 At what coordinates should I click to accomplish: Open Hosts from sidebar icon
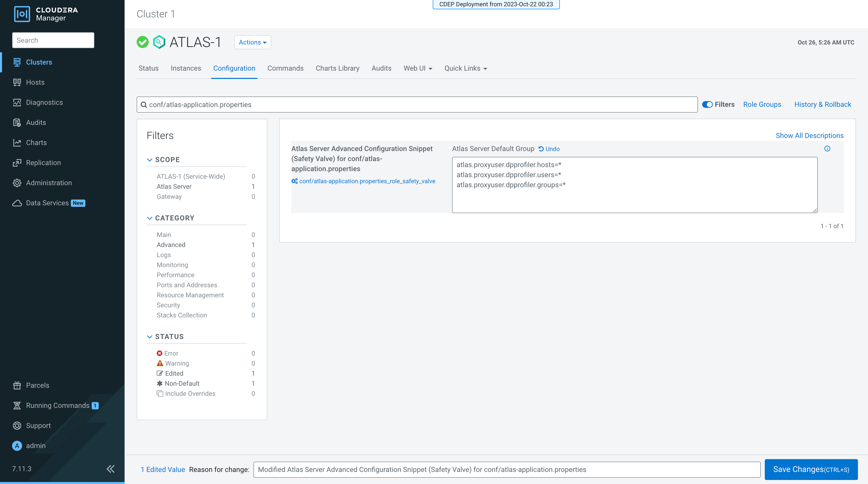[17, 82]
